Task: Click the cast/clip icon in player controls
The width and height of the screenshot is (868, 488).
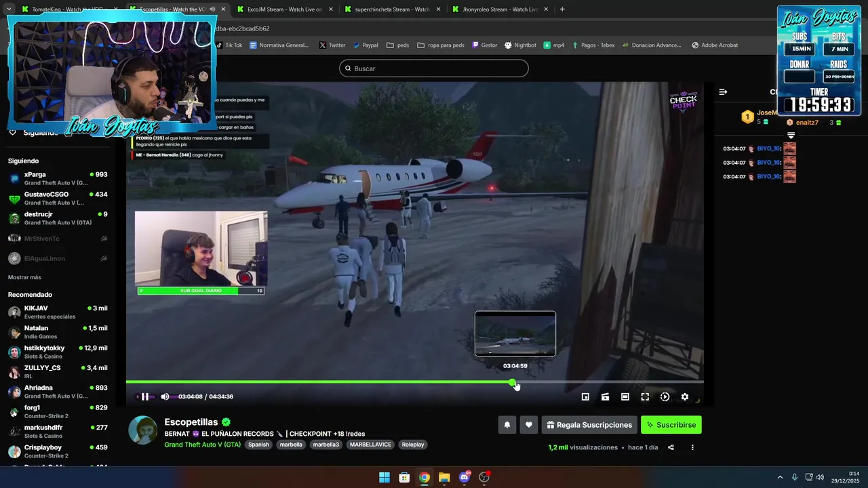Action: point(605,397)
